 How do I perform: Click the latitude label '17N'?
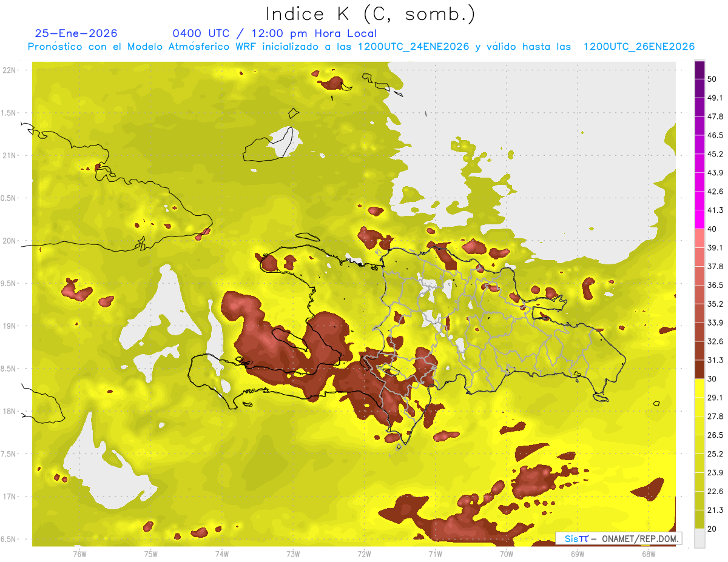10,497
